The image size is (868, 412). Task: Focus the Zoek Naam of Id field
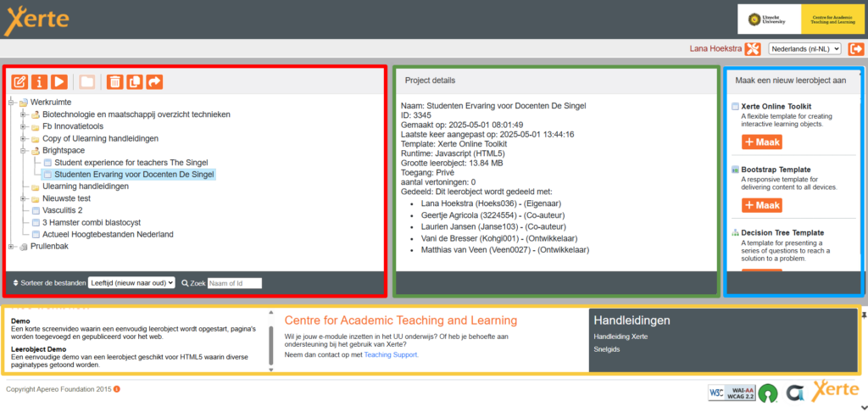(235, 283)
